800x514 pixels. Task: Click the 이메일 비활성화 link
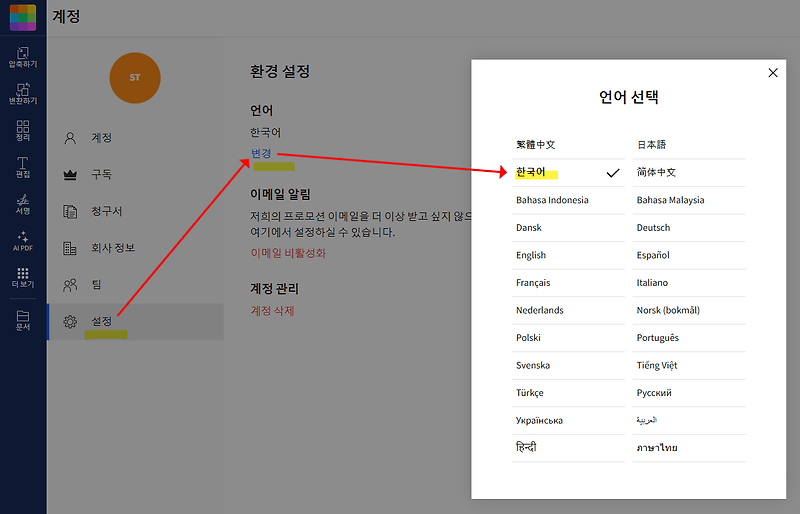288,253
